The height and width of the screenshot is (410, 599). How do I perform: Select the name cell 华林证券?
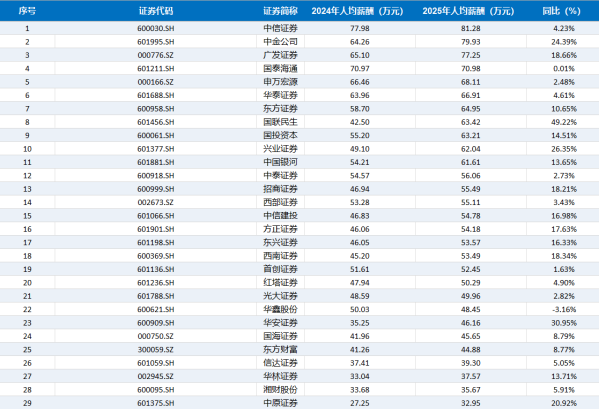click(x=280, y=376)
